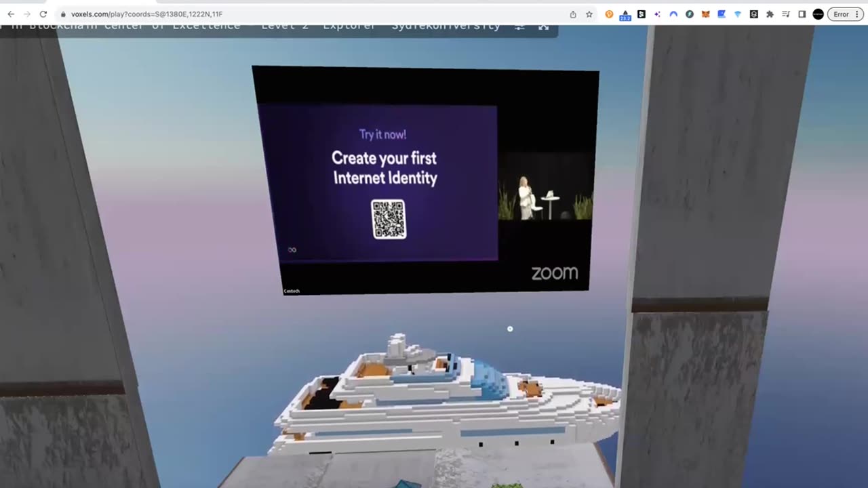Open the Extensions puzzle piece menu
Image resolution: width=868 pixels, height=488 pixels.
pos(770,14)
